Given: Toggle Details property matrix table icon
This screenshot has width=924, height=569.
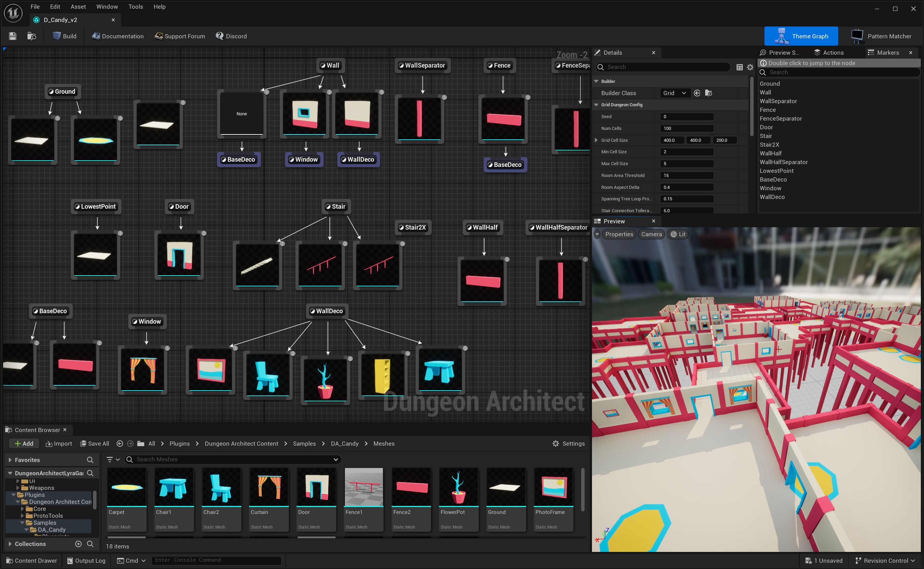Looking at the screenshot, I should (740, 67).
